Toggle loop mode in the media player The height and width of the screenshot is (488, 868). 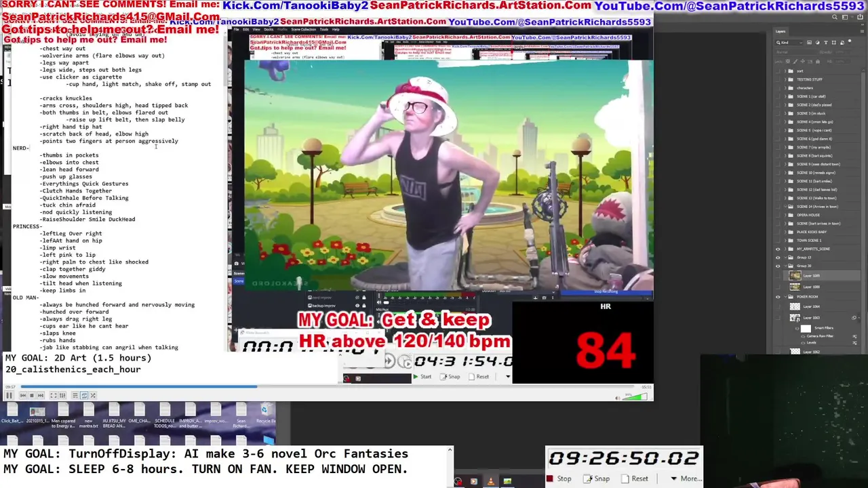click(x=84, y=395)
